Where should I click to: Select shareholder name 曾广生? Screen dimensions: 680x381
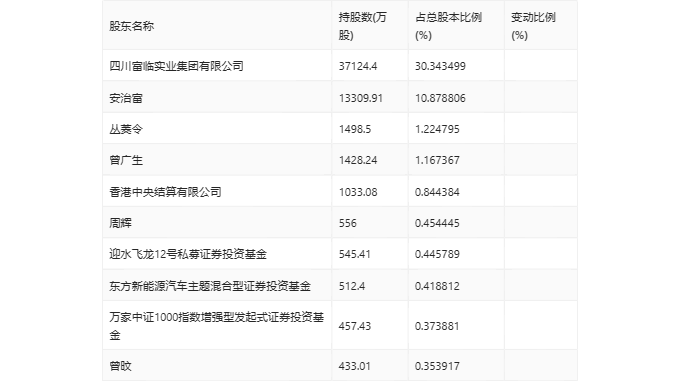coord(126,160)
